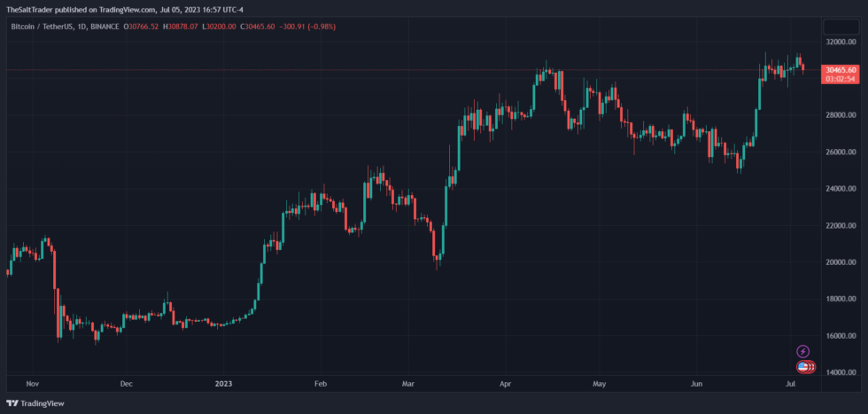
Task: Open the US flag economic events icon
Action: pos(802,366)
